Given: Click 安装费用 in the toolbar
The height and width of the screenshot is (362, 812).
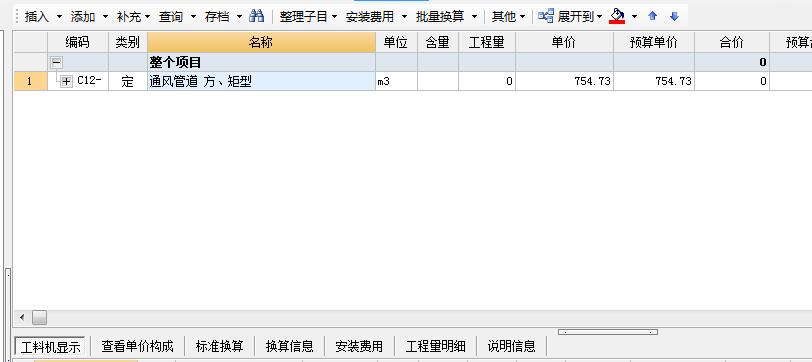Looking at the screenshot, I should coord(370,17).
